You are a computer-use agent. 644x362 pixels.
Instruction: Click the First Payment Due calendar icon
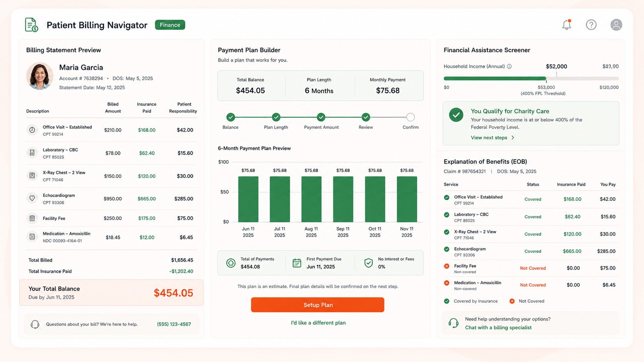[x=297, y=263]
